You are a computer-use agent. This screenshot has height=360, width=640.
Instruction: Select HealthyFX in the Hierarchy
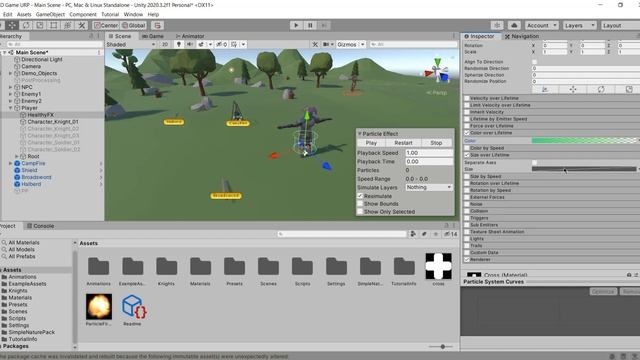[40, 115]
